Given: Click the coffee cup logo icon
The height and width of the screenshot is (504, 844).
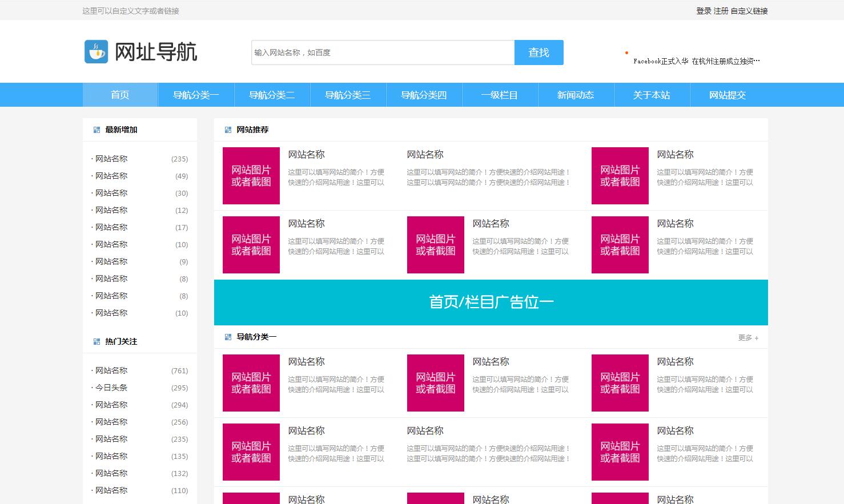Looking at the screenshot, I should coord(96,51).
